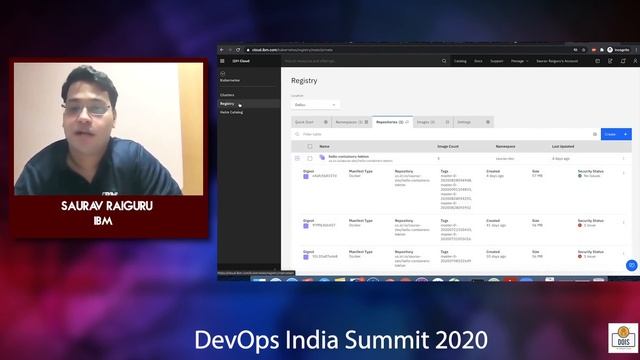Switch to the Quick Start tab
640x360 pixels.
coord(311,122)
